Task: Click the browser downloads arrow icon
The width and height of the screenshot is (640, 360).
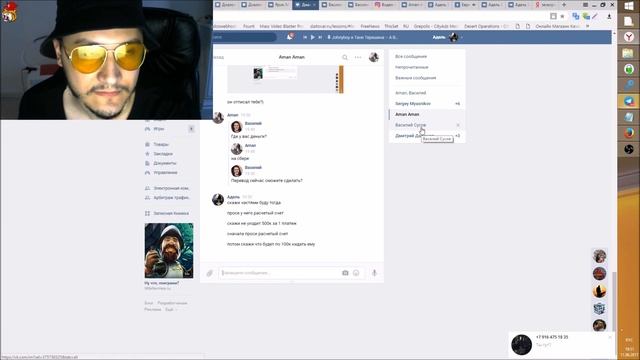Action: (609, 16)
